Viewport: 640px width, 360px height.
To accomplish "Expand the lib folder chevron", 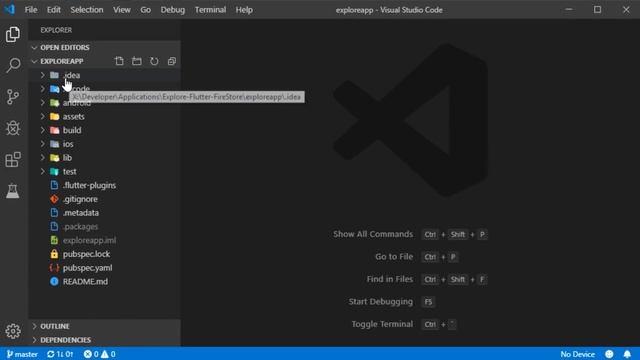I will coord(43,158).
